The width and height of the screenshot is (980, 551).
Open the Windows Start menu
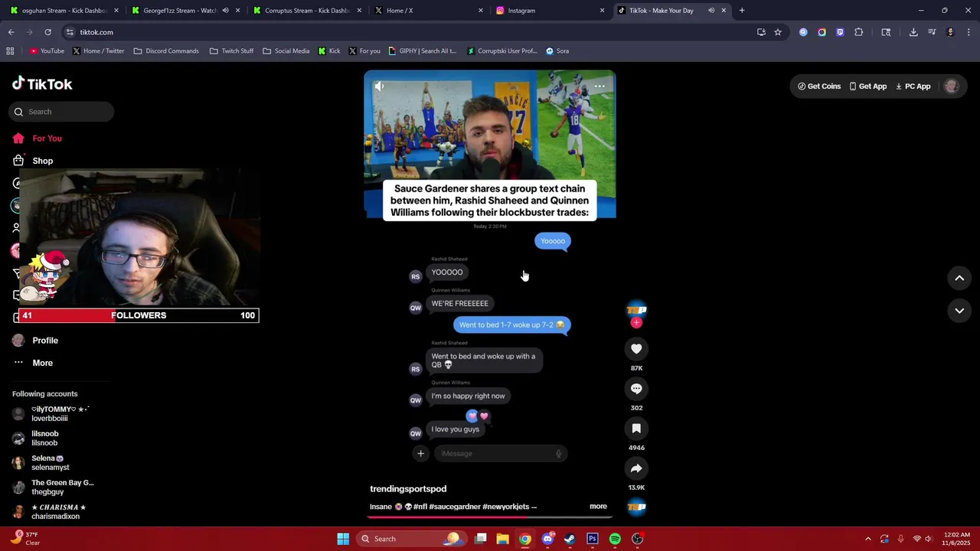[343, 539]
